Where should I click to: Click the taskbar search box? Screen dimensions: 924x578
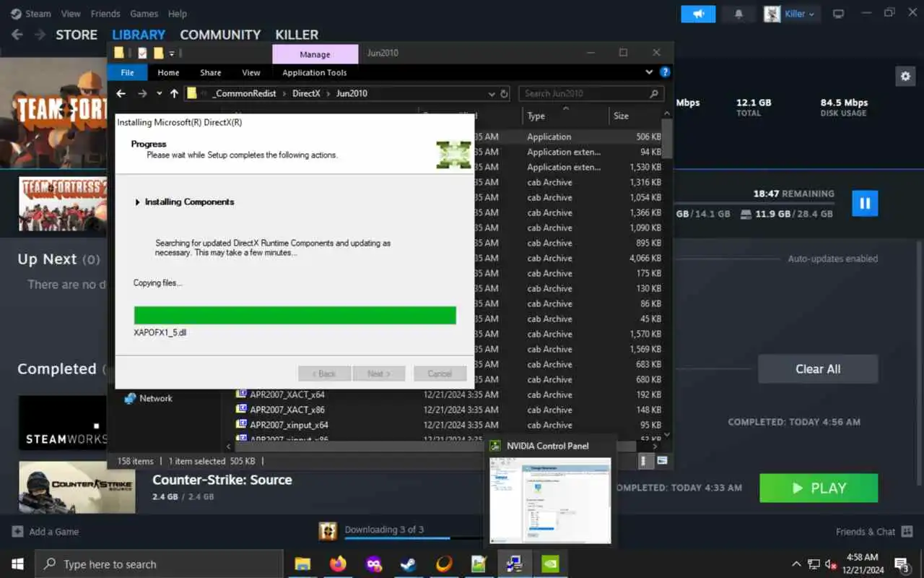coord(159,564)
